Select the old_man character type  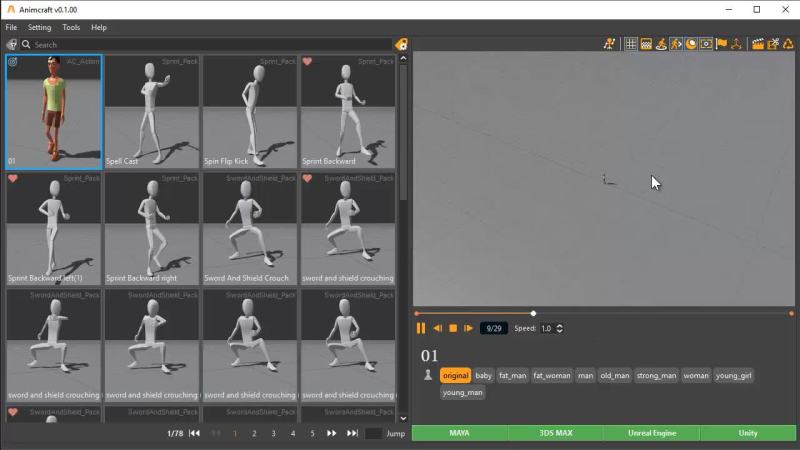click(x=615, y=376)
